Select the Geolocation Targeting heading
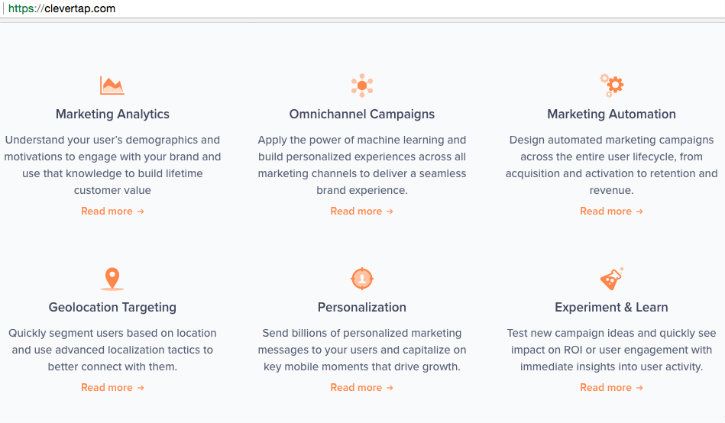 tap(112, 307)
